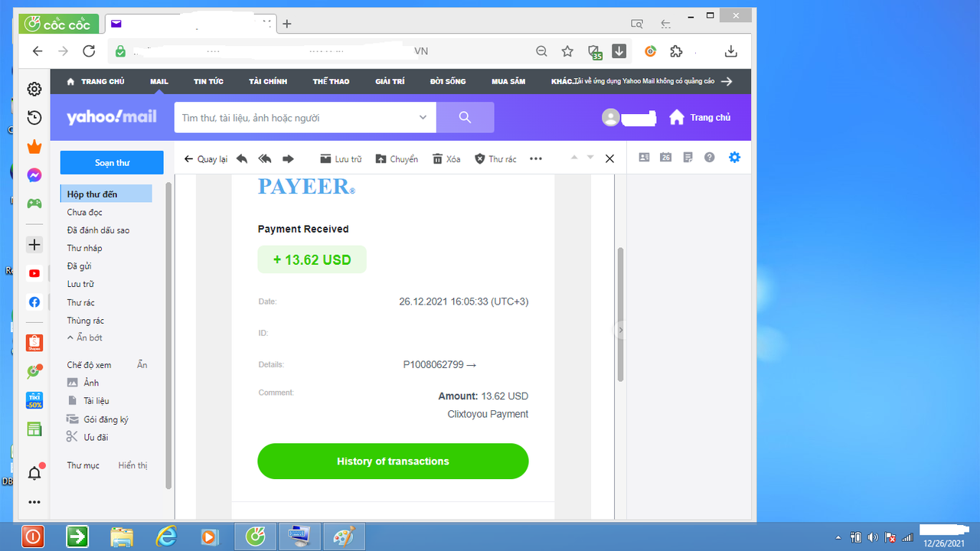Open the browser extensions puzzle icon

[676, 51]
